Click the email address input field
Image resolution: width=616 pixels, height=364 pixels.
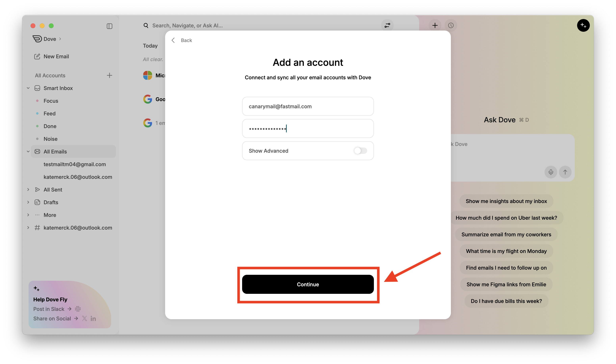[308, 106]
